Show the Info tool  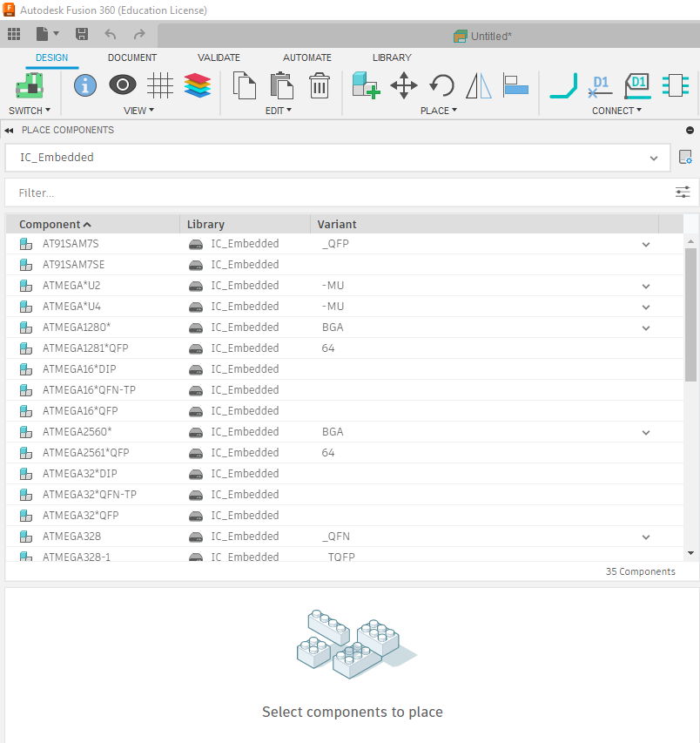click(85, 85)
